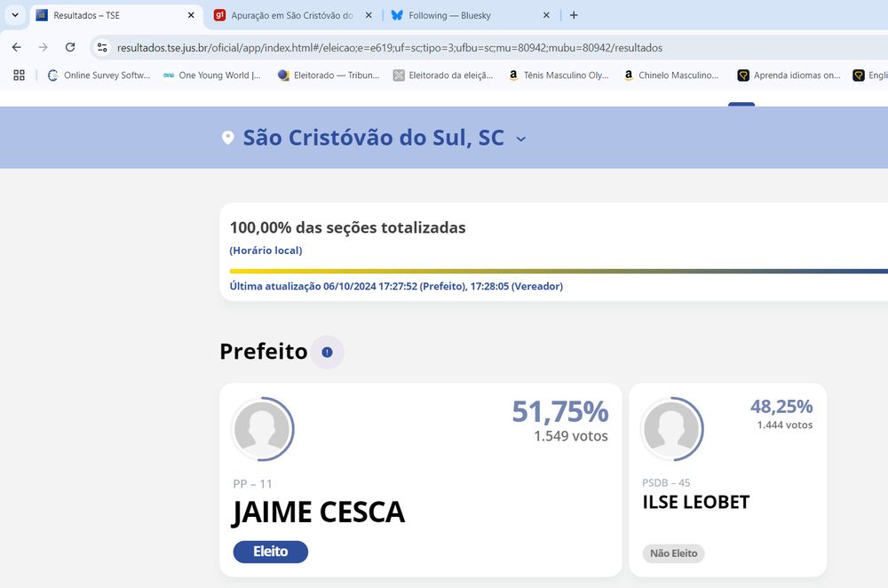Click the ILSE LEOBET candidate name
This screenshot has height=588, width=888.
[x=696, y=502]
